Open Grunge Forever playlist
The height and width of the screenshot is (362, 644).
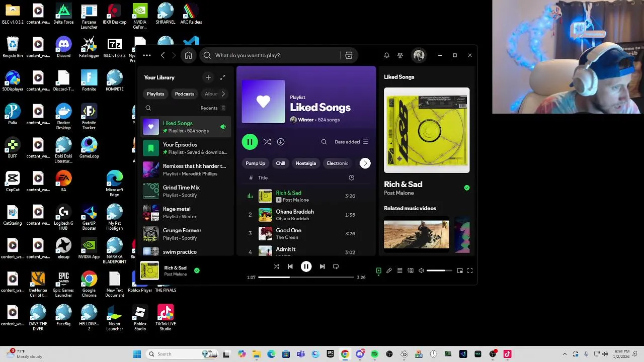coord(186,234)
